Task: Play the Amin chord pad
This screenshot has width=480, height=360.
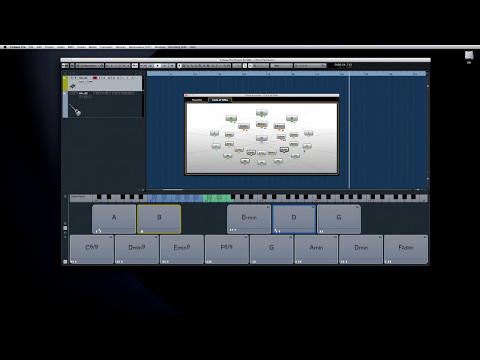Action: pyautogui.click(x=316, y=249)
